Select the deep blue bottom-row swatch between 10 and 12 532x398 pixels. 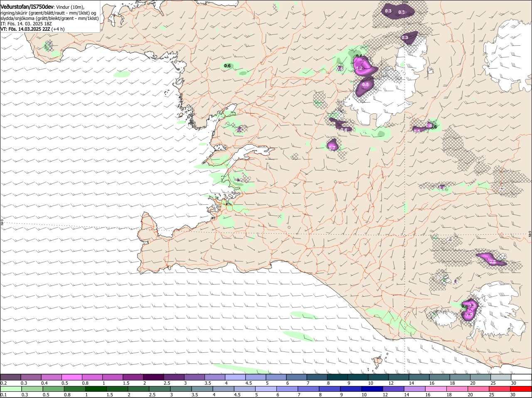(x=372, y=389)
